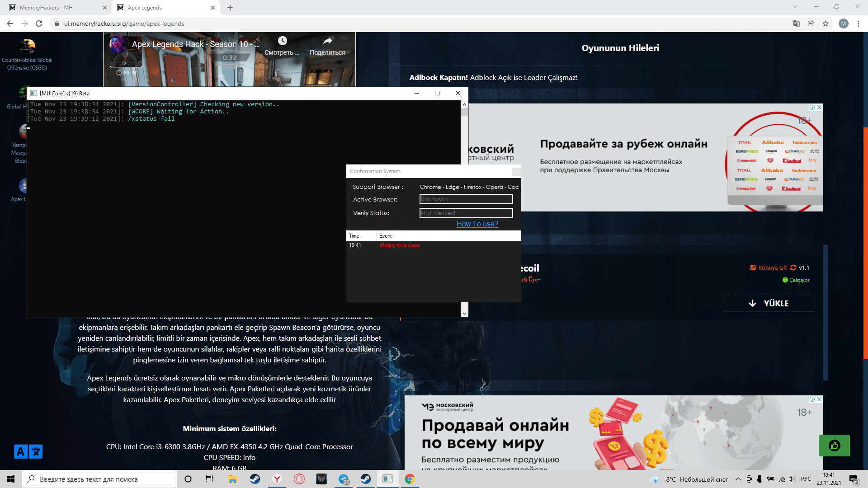Open the Продавайте за рубеж онлайн ad

[624, 144]
